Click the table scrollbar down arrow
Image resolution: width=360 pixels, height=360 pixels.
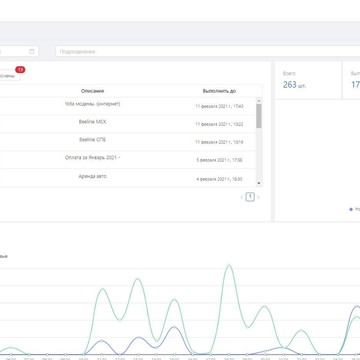pyautogui.click(x=259, y=183)
